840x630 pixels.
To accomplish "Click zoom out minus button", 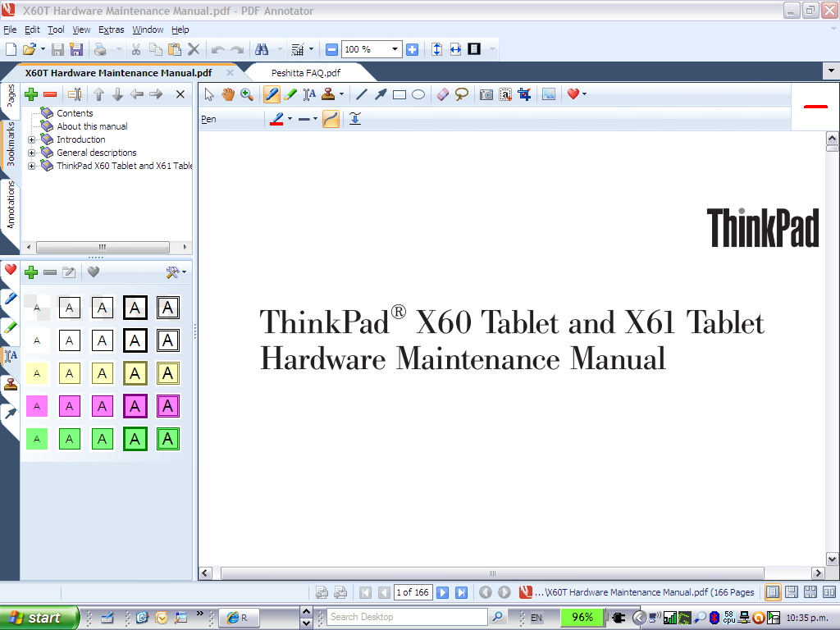I will pos(331,50).
